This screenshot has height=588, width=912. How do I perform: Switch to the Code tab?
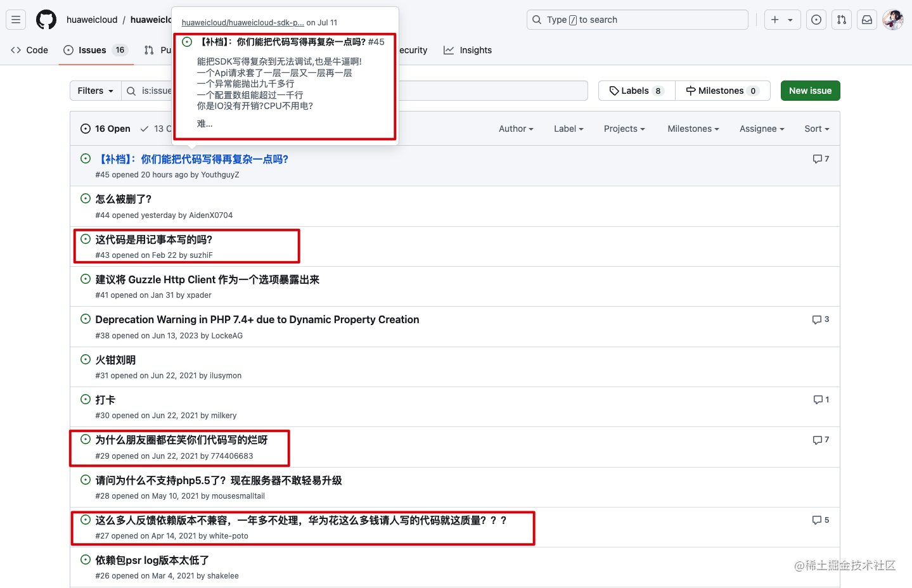pyautogui.click(x=29, y=50)
